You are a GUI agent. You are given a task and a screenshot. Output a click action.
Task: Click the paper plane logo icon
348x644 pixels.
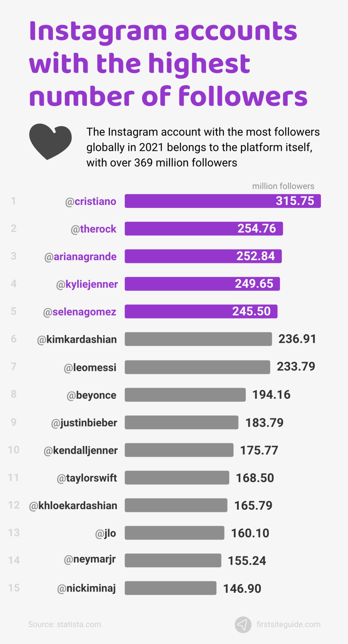tap(243, 625)
